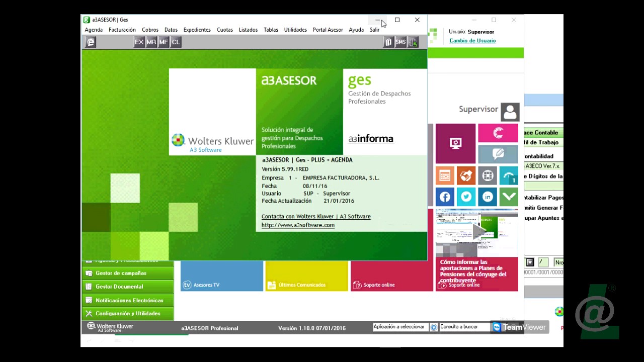Open the Expedientes menu
The height and width of the screenshot is (362, 644).
point(197,30)
